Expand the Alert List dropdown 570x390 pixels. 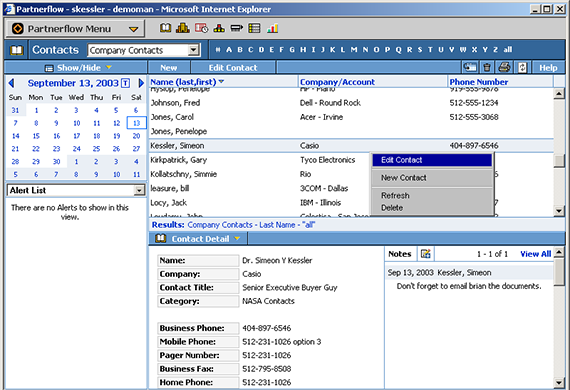tap(139, 190)
